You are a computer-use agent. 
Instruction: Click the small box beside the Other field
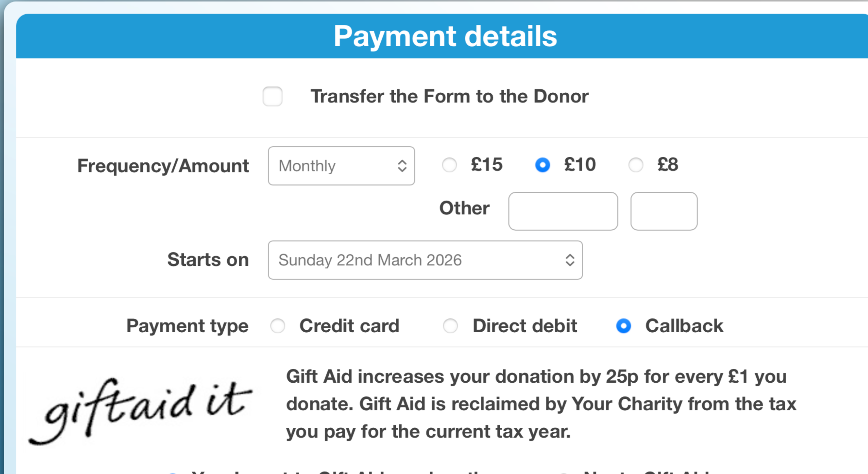click(x=663, y=211)
